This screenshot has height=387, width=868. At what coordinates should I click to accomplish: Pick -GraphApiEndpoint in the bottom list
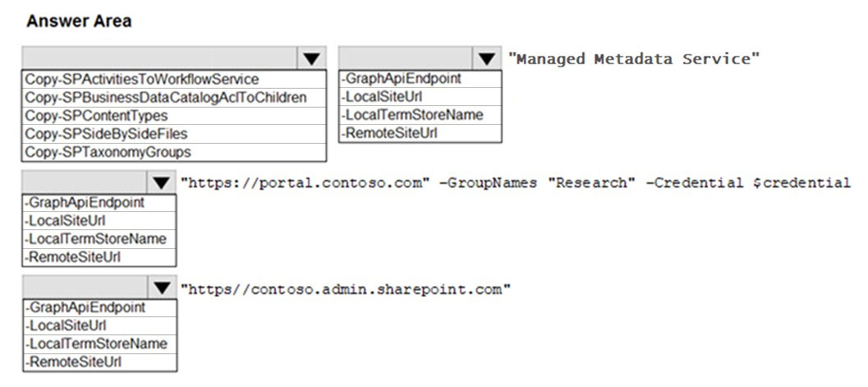pyautogui.click(x=99, y=307)
